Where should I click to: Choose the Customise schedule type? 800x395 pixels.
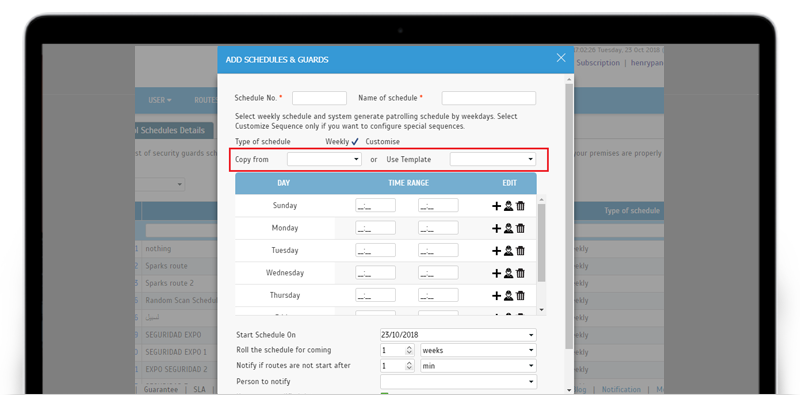click(382, 141)
